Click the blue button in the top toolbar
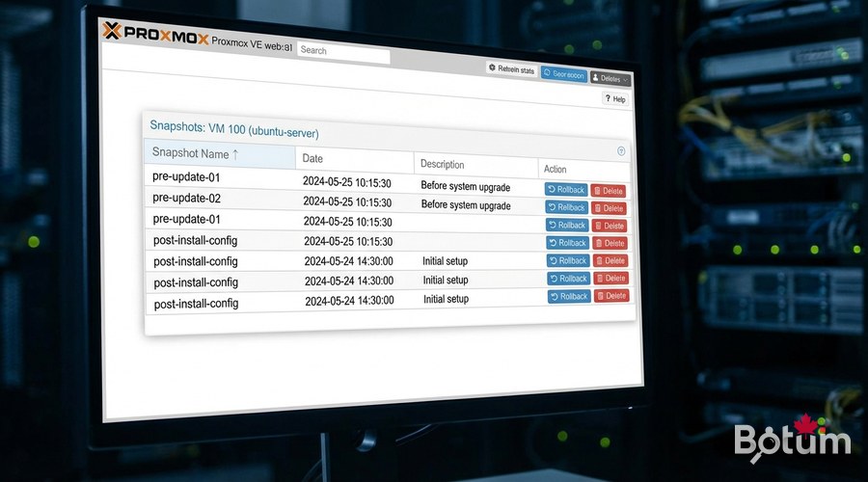This screenshot has width=868, height=482. pyautogui.click(x=563, y=74)
